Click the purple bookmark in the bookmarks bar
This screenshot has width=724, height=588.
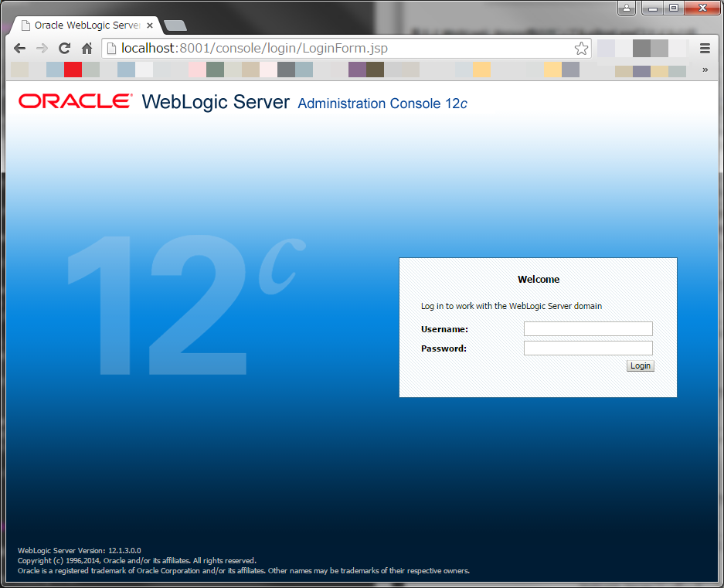coord(358,70)
